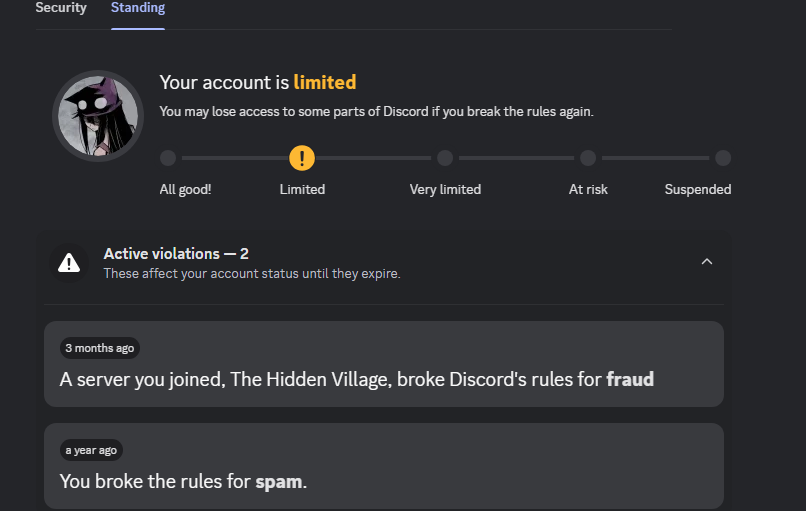Image resolution: width=806 pixels, height=511 pixels.
Task: Click the At risk status dot
Action: tap(588, 158)
